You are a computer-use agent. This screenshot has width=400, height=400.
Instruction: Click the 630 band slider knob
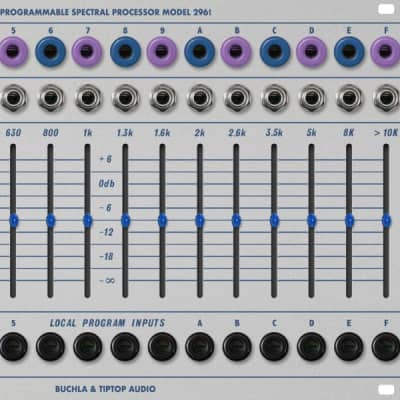(14, 220)
